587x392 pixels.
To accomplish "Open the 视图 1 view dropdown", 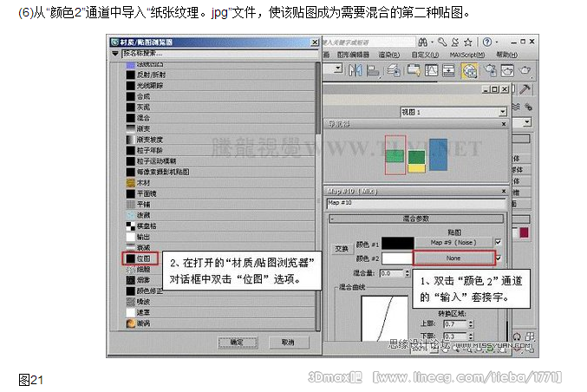I will (502, 112).
